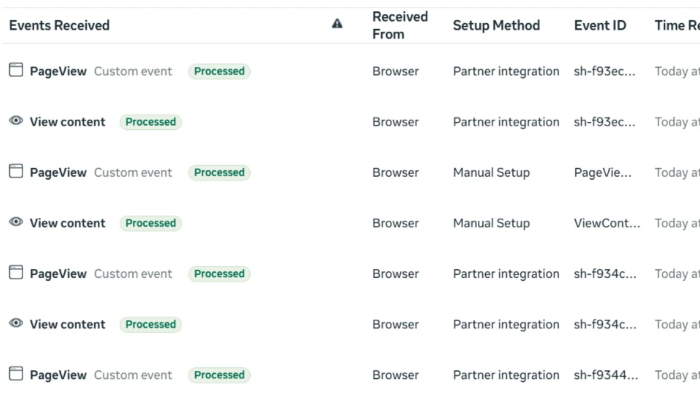Click Partner integration in row sh-f9344...
700x394 pixels.
[x=506, y=375]
